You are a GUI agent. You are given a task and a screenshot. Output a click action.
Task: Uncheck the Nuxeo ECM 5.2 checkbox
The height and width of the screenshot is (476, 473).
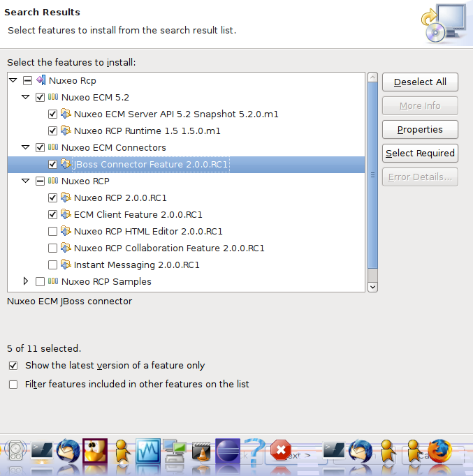pos(40,97)
